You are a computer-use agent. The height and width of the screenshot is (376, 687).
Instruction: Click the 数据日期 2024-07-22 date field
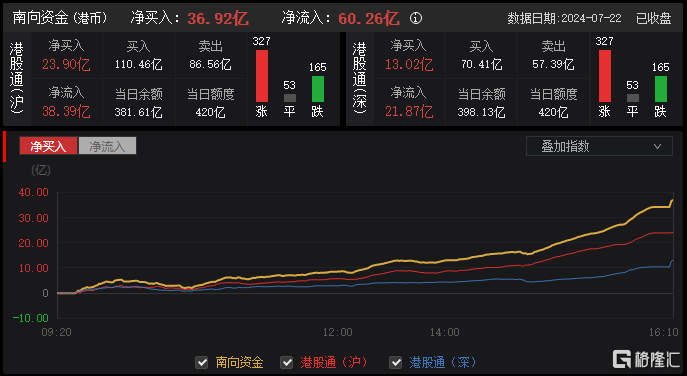click(564, 18)
